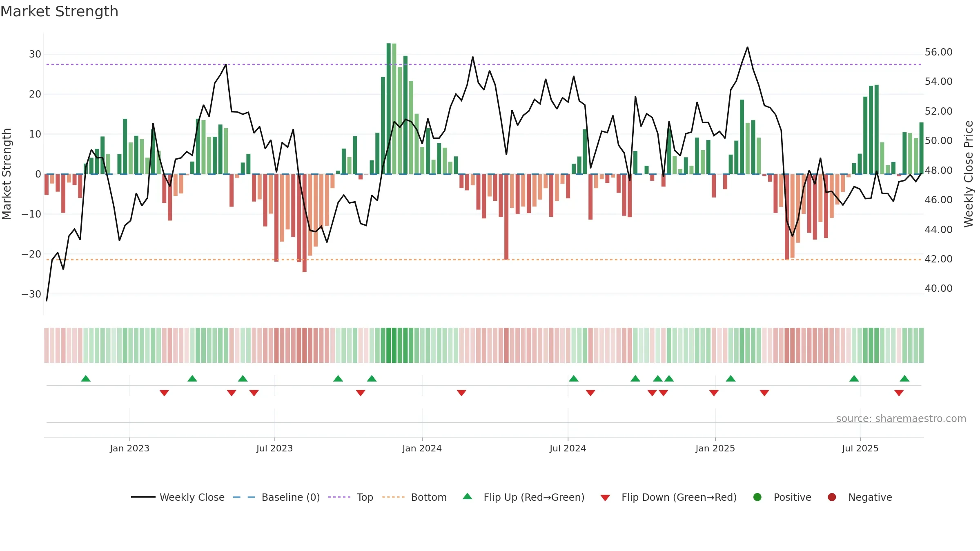The height and width of the screenshot is (551, 980).
Task: Click the orange Bottom threshold line
Action: (x=484, y=260)
